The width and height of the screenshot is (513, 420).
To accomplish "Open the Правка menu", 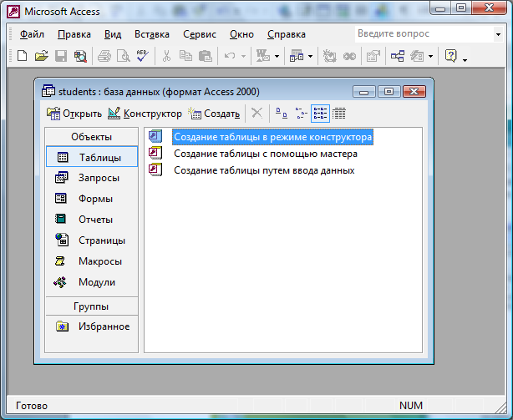I will pyautogui.click(x=74, y=34).
